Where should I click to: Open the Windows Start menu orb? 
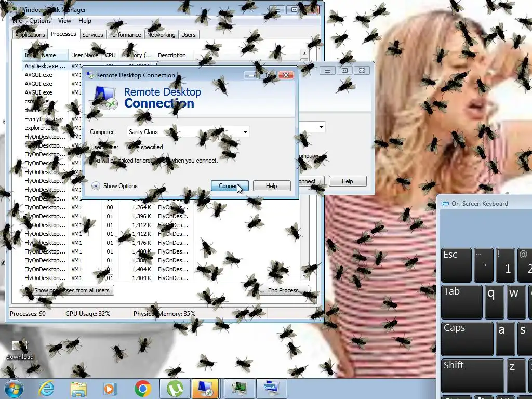pyautogui.click(x=14, y=389)
